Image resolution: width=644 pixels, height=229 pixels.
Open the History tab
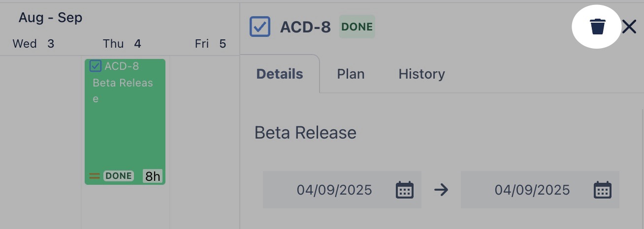[421, 74]
